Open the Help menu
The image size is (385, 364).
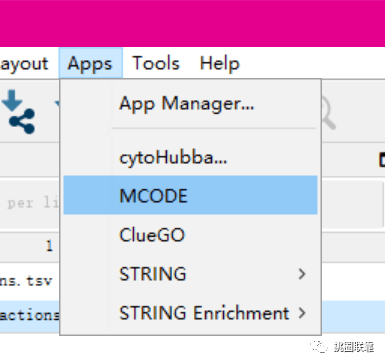[x=220, y=63]
